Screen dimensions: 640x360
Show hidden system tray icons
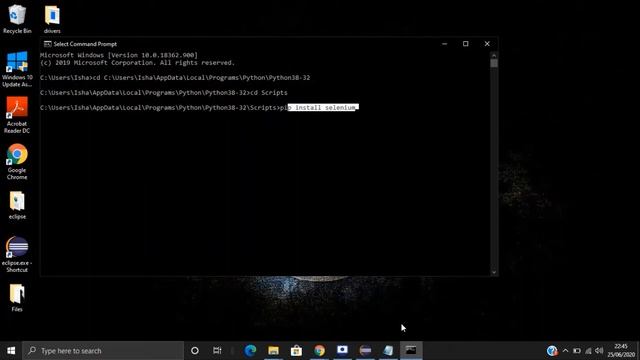click(565, 351)
